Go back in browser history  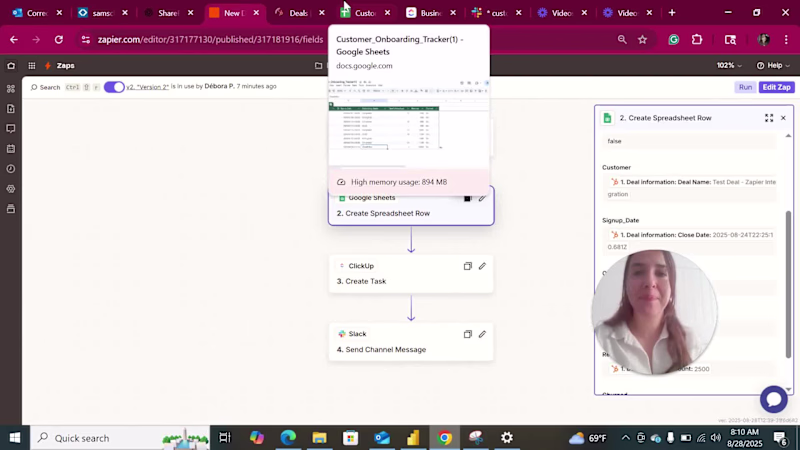(x=14, y=39)
